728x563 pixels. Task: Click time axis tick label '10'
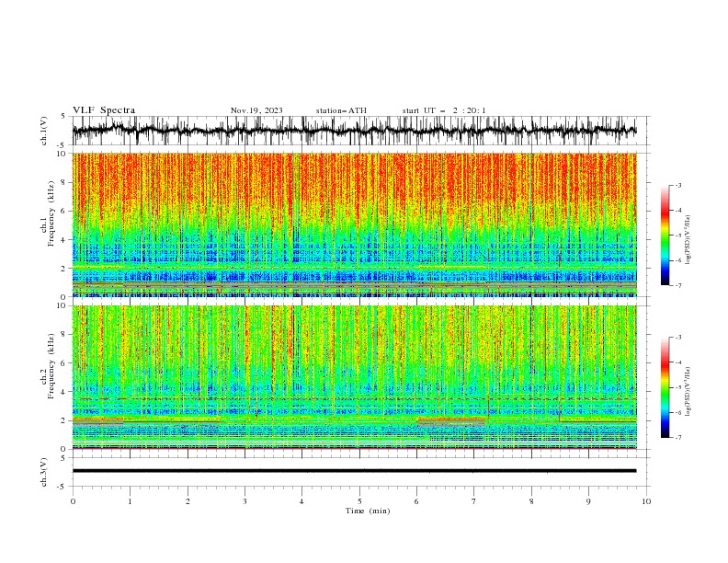click(646, 501)
